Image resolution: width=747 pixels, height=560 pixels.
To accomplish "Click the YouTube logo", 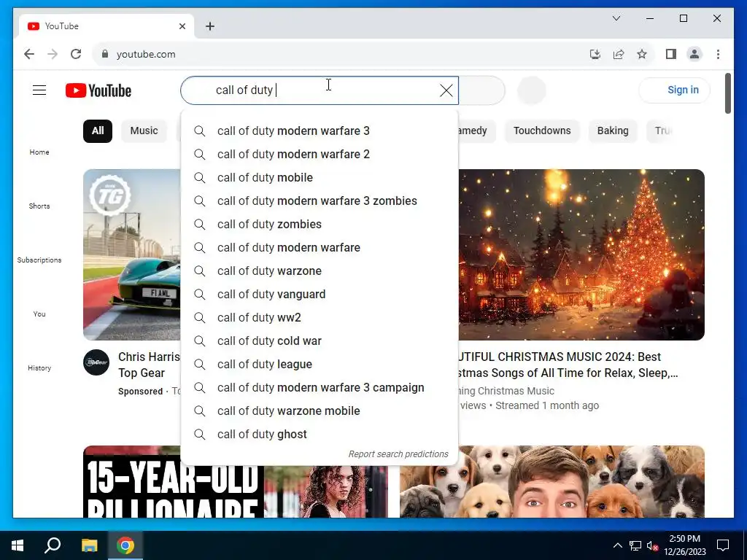I will [98, 90].
